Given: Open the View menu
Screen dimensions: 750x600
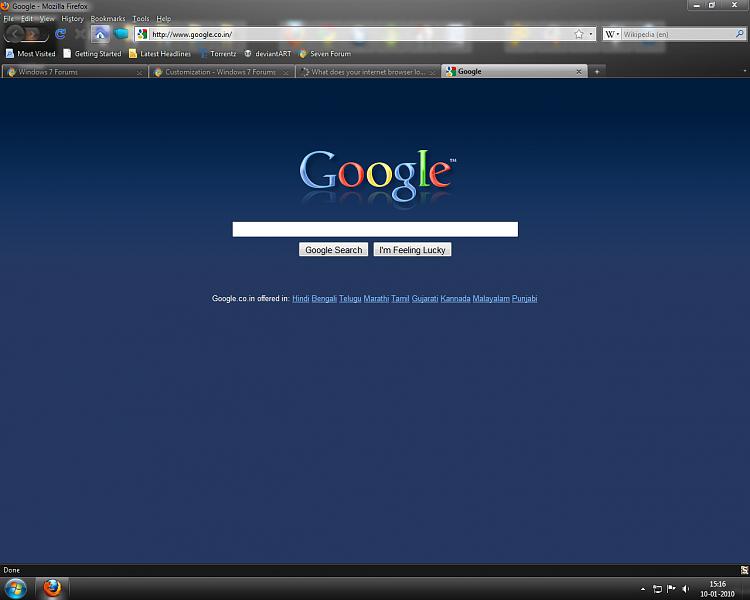Looking at the screenshot, I should click(47, 19).
